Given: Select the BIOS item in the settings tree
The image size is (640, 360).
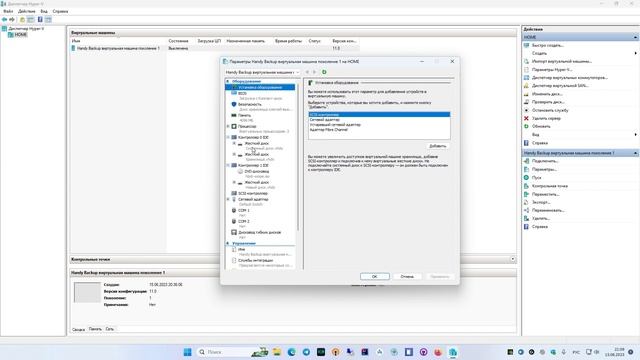Looking at the screenshot, I should [x=242, y=93].
